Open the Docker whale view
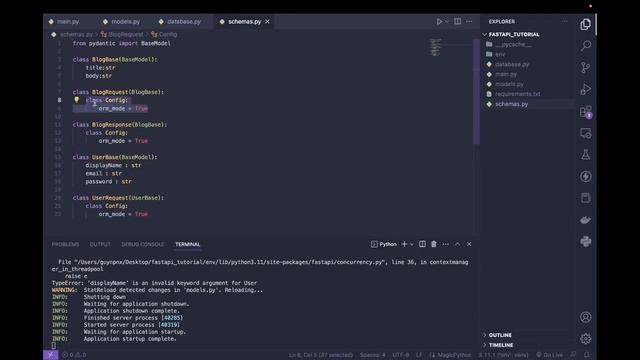 585,220
